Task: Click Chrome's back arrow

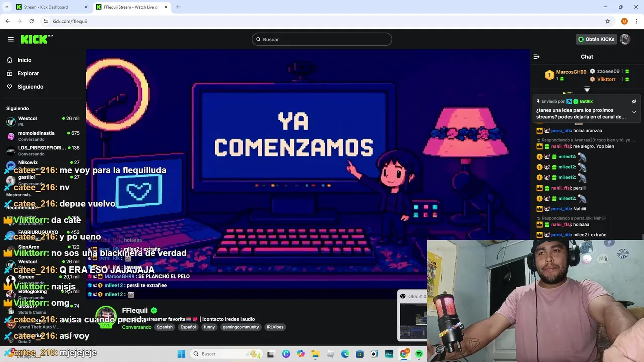Action: pyautogui.click(x=7, y=21)
